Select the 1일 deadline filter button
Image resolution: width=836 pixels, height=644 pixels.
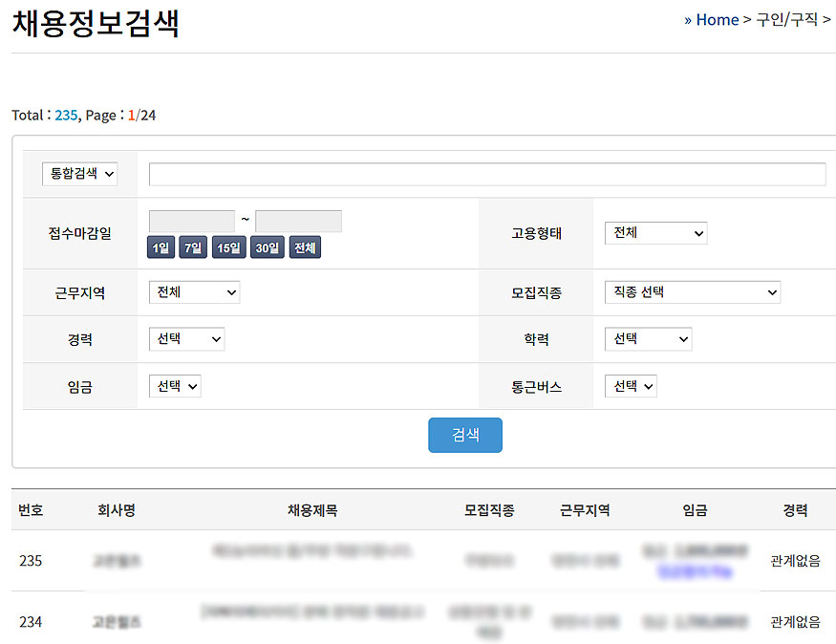[160, 247]
